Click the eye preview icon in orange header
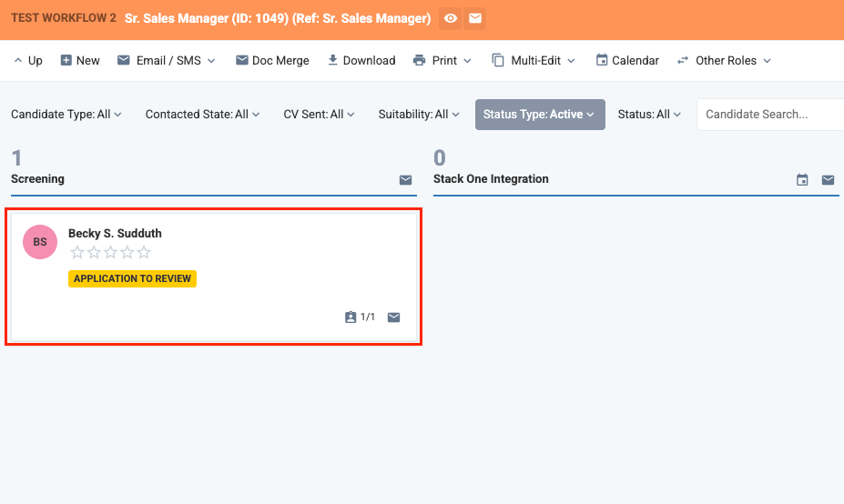The height and width of the screenshot is (504, 844). pyautogui.click(x=451, y=18)
